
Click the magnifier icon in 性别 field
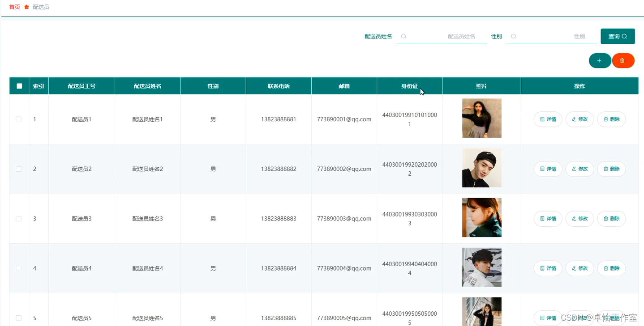pyautogui.click(x=513, y=37)
